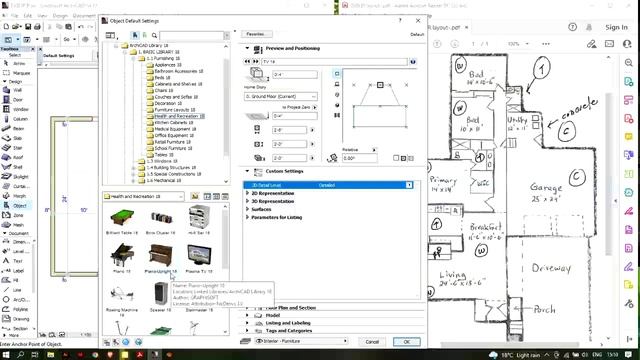
Task: Collapse the Custom Settings panel
Action: (x=247, y=171)
